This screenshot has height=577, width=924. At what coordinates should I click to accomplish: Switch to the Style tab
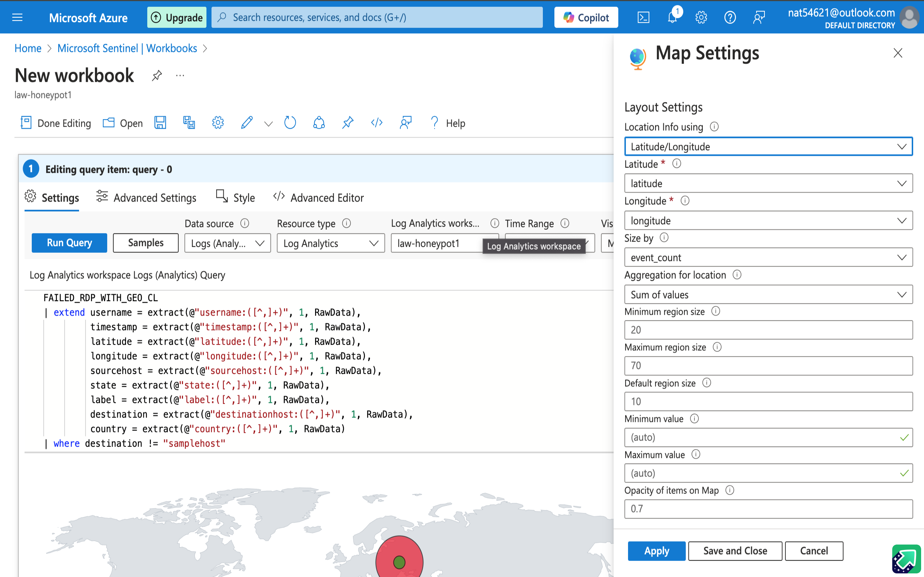[236, 198]
